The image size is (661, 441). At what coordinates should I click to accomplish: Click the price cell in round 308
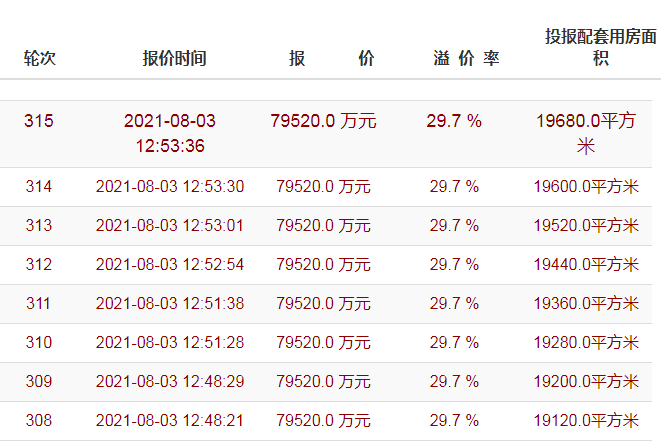point(323,420)
